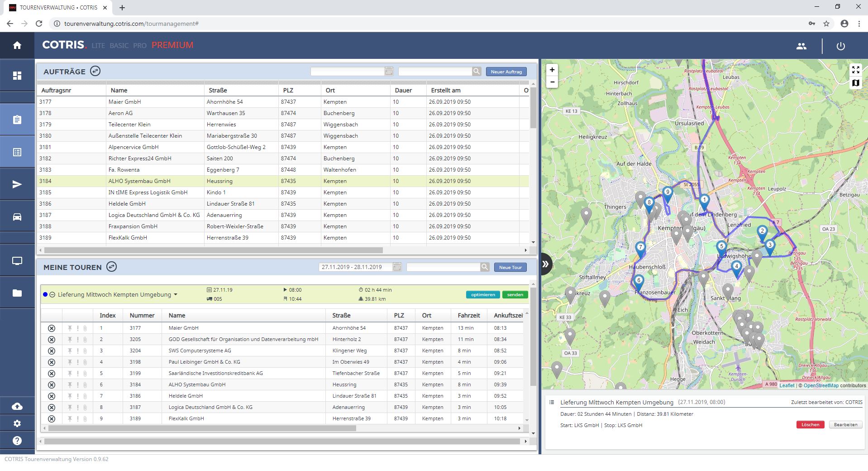Toggle blue dot of Lieferung Mittwoch tour
The image size is (868, 471).
45,294
